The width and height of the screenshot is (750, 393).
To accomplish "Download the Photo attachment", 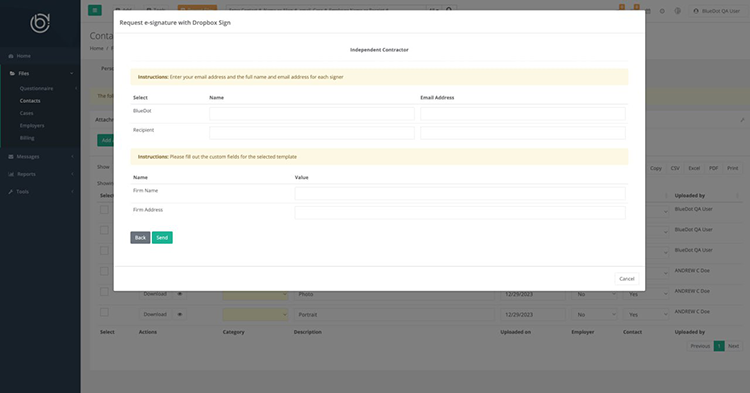I will pyautogui.click(x=155, y=294).
